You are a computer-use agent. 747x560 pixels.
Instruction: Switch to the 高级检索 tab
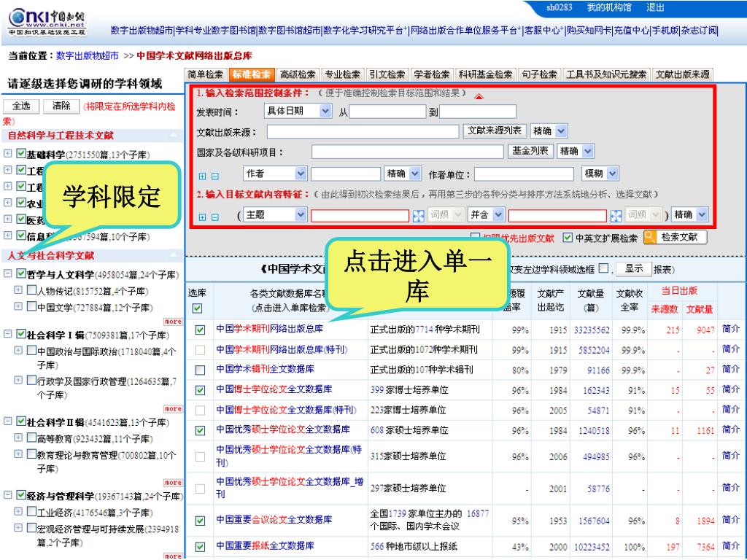click(298, 75)
